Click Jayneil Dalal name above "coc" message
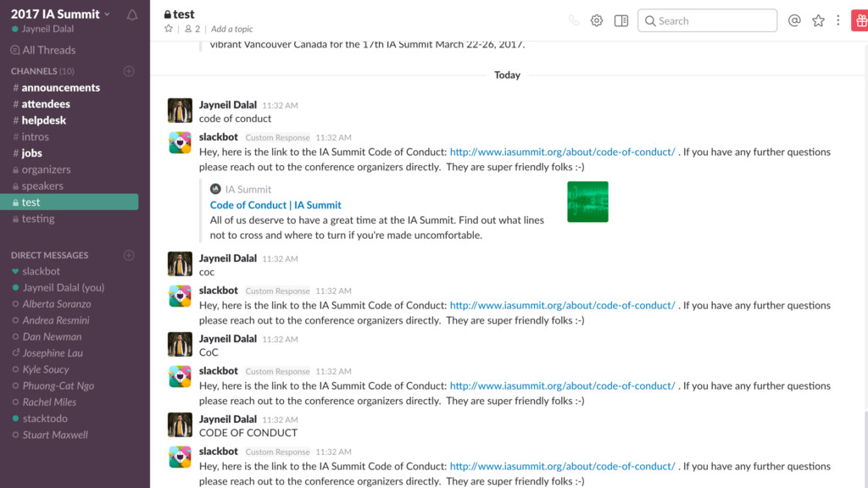The height and width of the screenshot is (488, 868). click(227, 258)
